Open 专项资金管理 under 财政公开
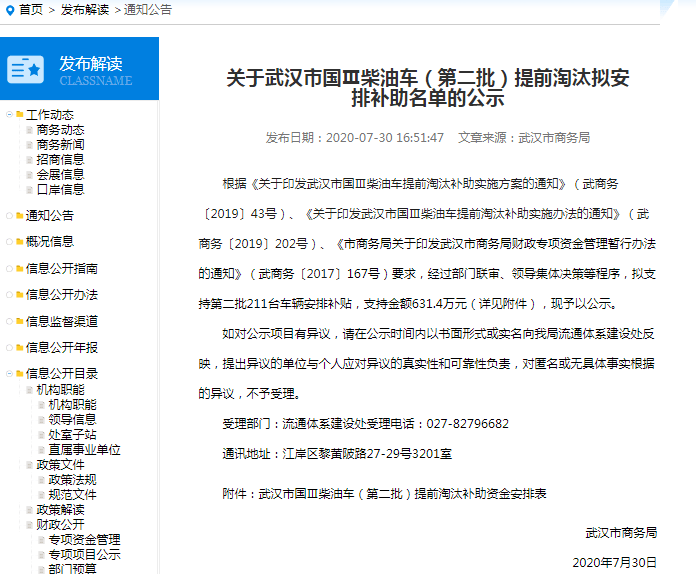Screen dimensions: 696x574 pyautogui.click(x=84, y=540)
